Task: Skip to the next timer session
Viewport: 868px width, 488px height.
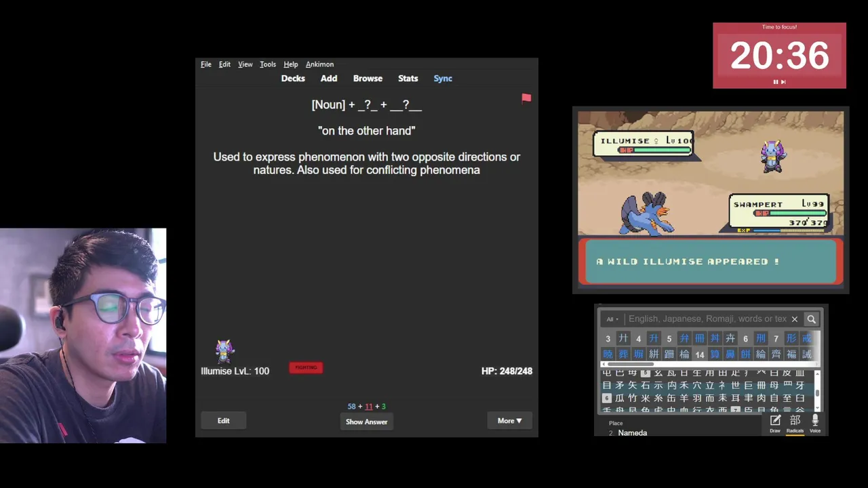Action: [x=783, y=82]
